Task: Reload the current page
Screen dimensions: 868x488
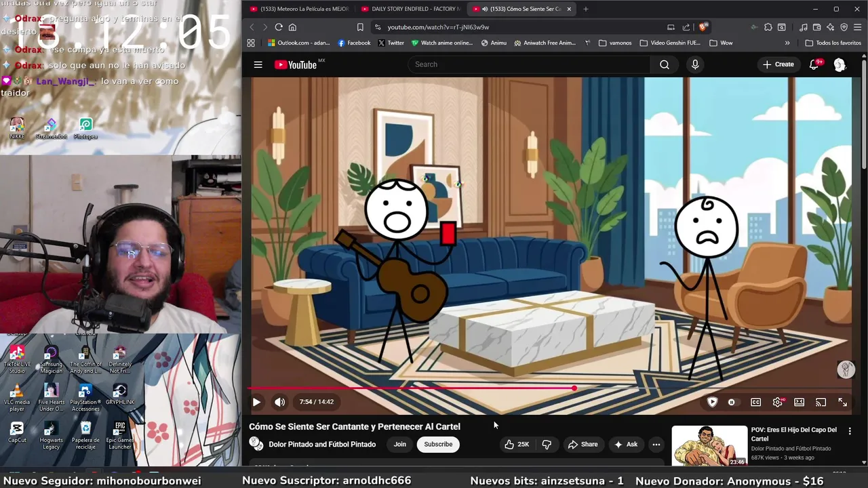Action: click(279, 27)
